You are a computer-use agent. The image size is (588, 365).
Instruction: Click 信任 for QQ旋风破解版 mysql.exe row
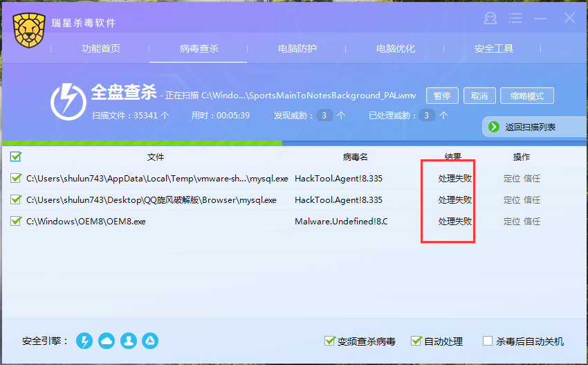pos(532,199)
